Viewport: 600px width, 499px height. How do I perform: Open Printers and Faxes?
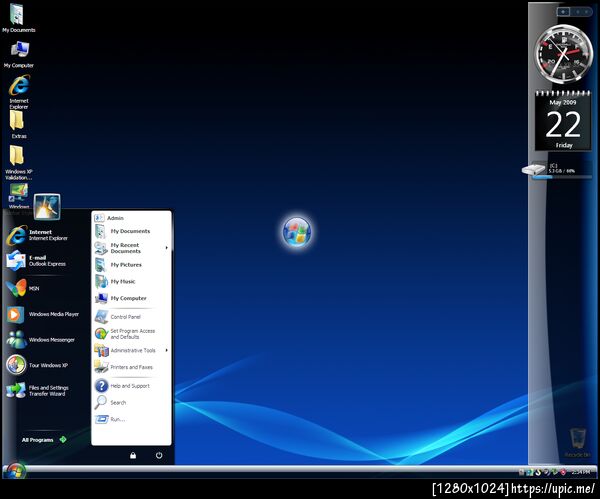[x=124, y=367]
